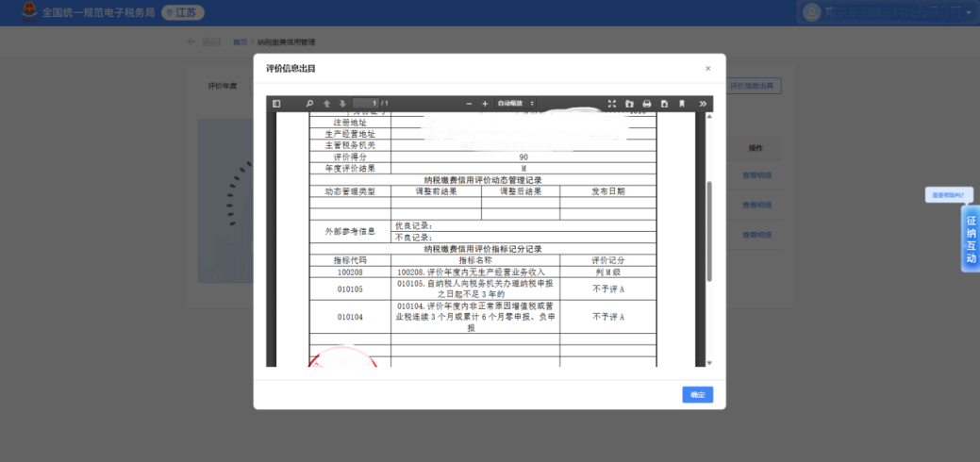This screenshot has height=462, width=980.
Task: Zoom out the PDF document
Action: (x=469, y=104)
